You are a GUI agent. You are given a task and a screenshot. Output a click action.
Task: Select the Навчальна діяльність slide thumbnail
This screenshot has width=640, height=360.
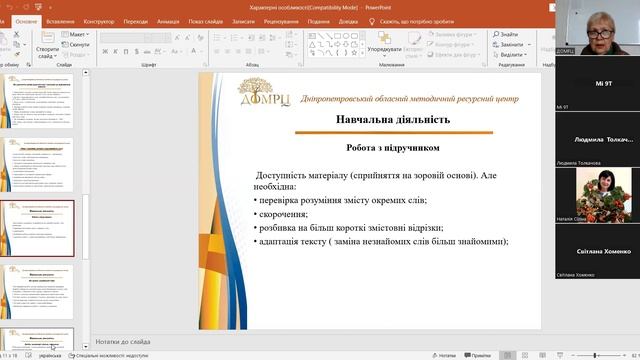tap(37, 228)
